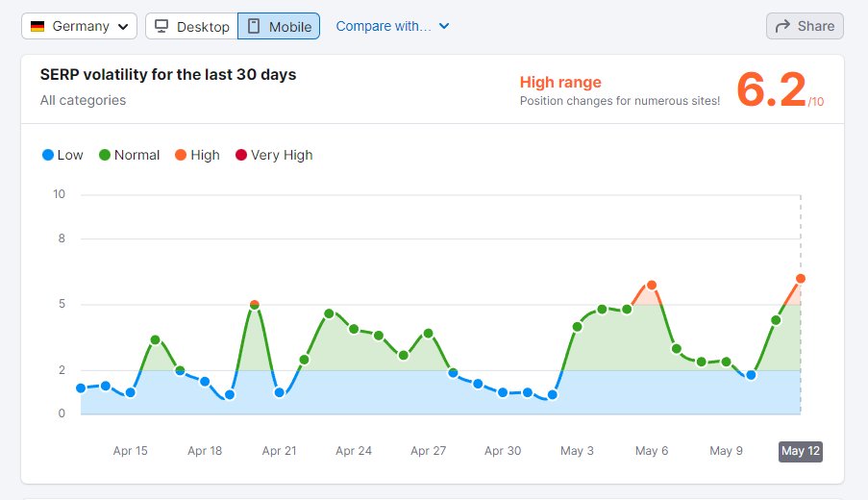Click the High range label

560,82
